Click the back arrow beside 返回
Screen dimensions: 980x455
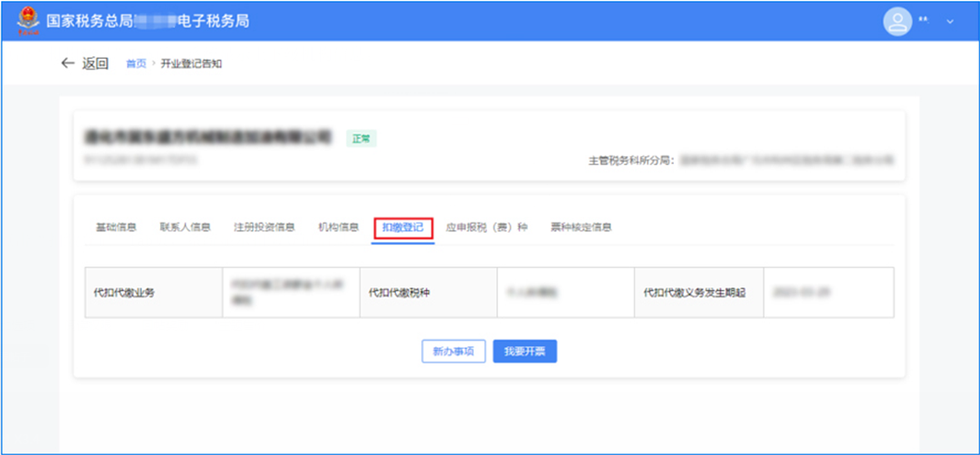click(67, 63)
